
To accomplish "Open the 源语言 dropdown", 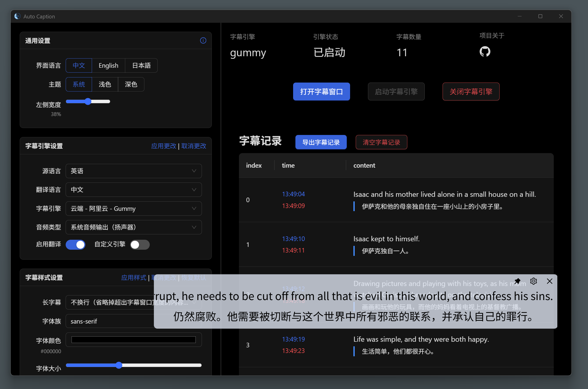I will (x=134, y=171).
